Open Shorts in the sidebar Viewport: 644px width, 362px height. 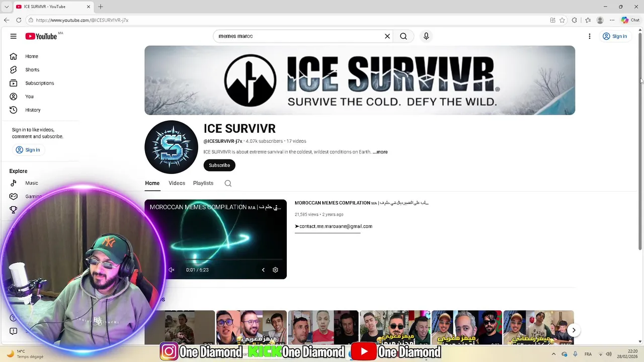(32, 70)
